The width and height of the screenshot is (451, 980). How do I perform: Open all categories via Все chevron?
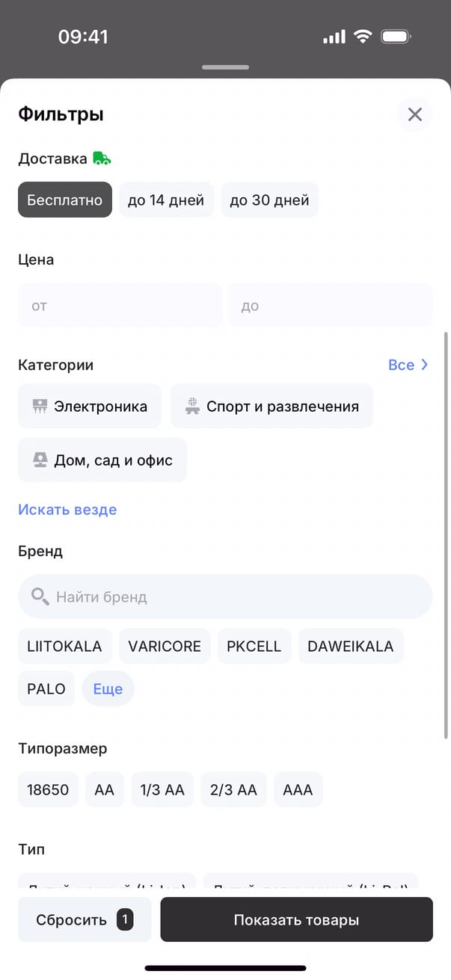(408, 365)
